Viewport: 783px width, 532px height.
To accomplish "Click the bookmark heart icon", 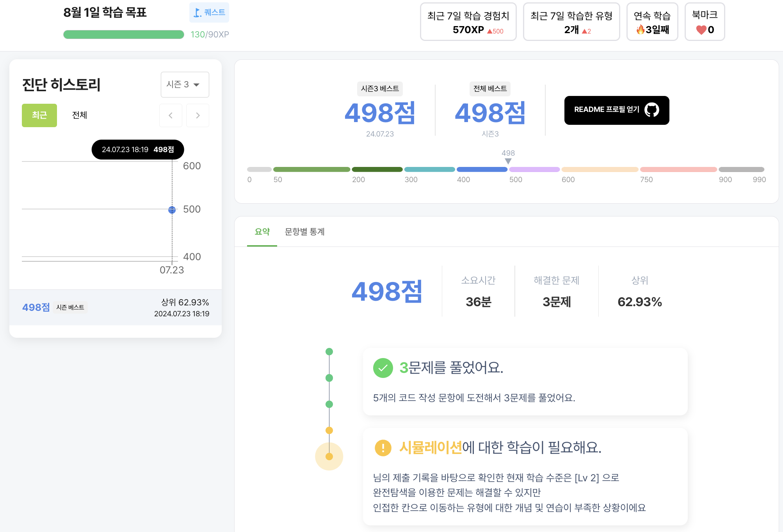I will [x=701, y=30].
